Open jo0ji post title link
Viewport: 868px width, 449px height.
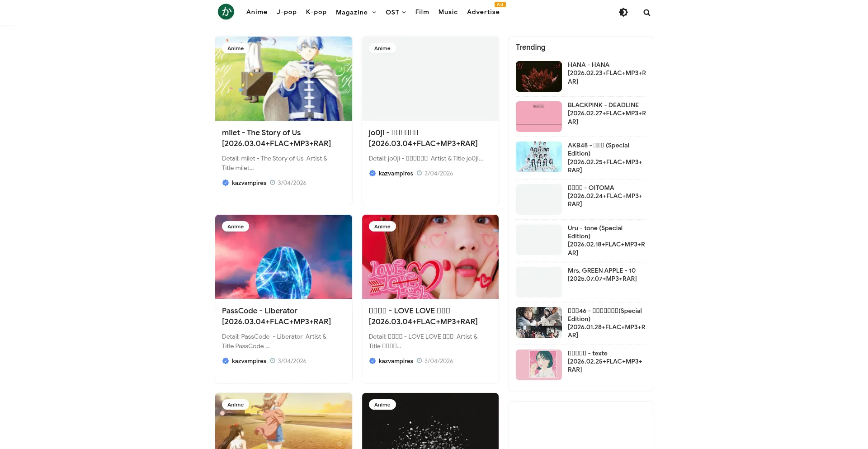click(x=423, y=138)
